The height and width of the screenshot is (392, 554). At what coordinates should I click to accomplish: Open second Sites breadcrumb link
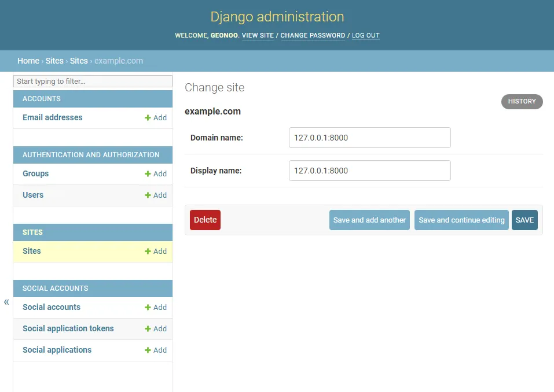(x=79, y=61)
